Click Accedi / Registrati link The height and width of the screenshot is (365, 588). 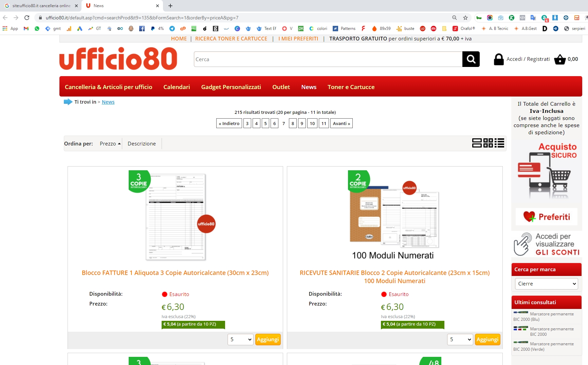tap(528, 59)
